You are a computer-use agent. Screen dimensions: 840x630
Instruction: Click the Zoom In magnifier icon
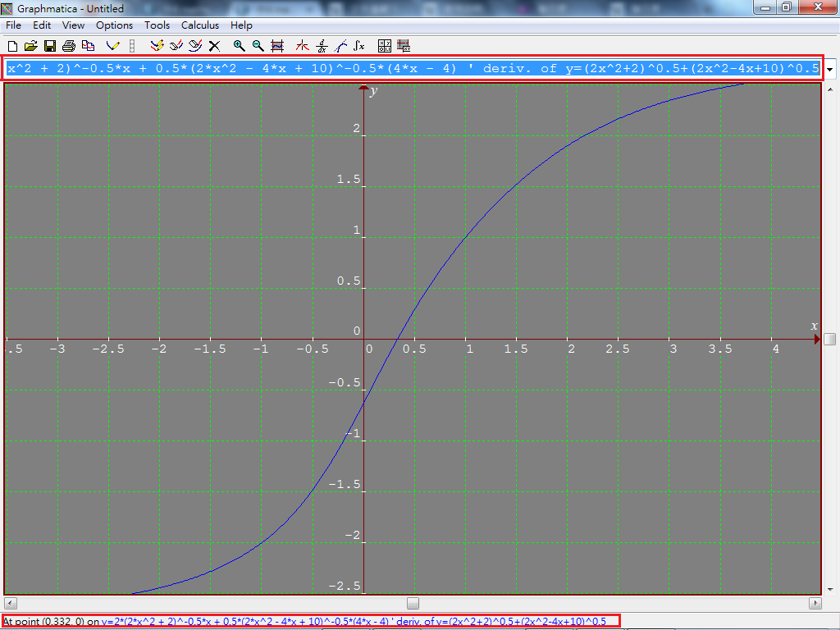pos(239,46)
